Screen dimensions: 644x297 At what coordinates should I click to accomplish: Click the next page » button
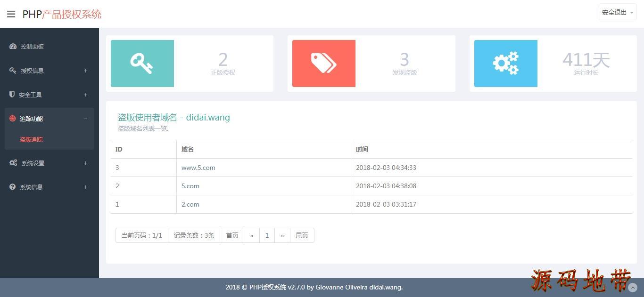282,235
